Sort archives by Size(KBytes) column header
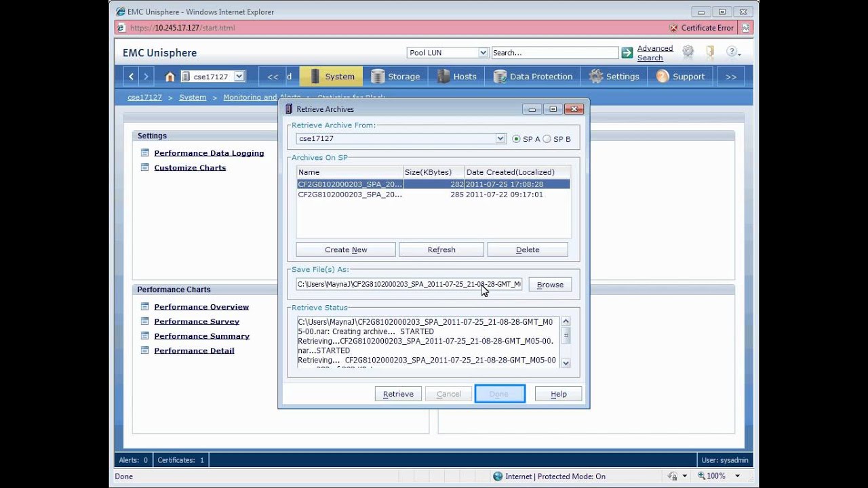The image size is (868, 488). 433,172
